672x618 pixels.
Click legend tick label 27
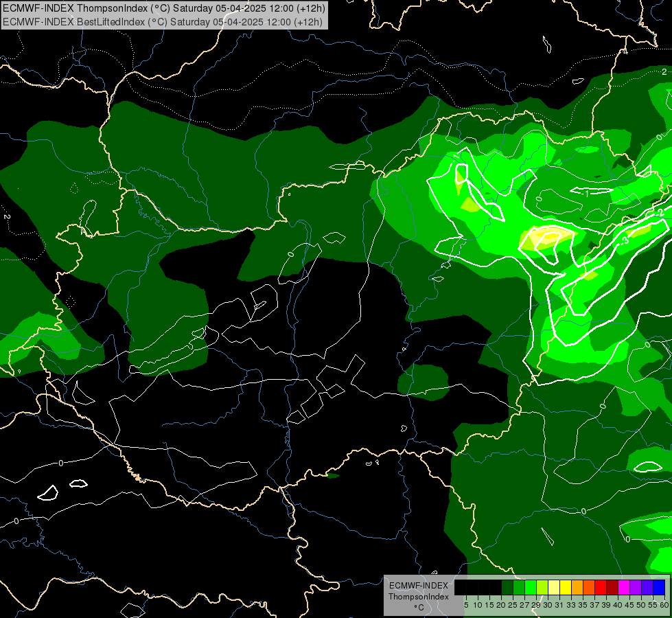(525, 605)
